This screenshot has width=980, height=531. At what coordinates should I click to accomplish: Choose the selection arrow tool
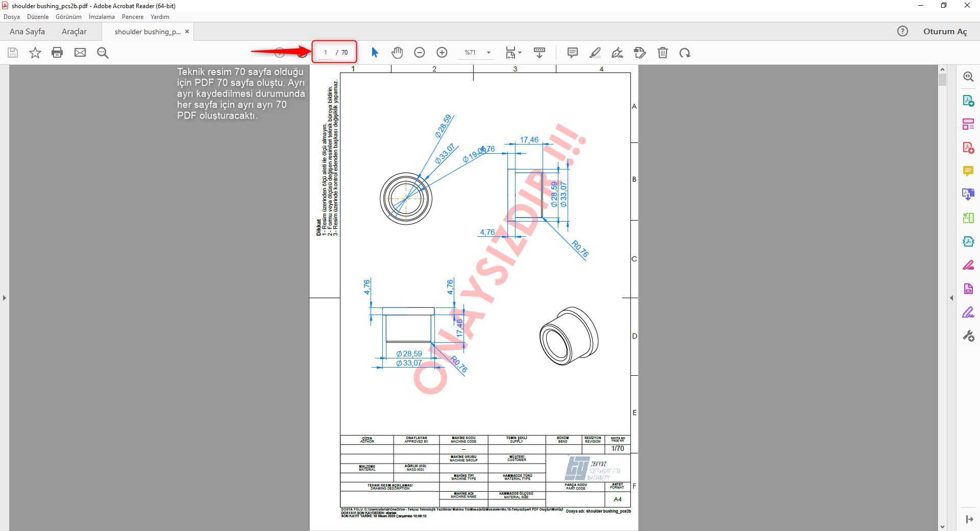pyautogui.click(x=375, y=53)
